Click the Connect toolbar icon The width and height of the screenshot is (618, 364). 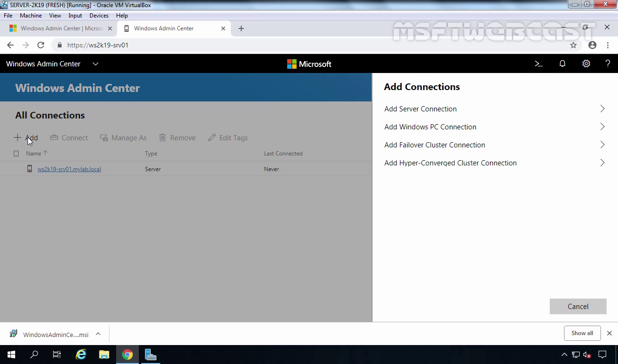(x=54, y=137)
